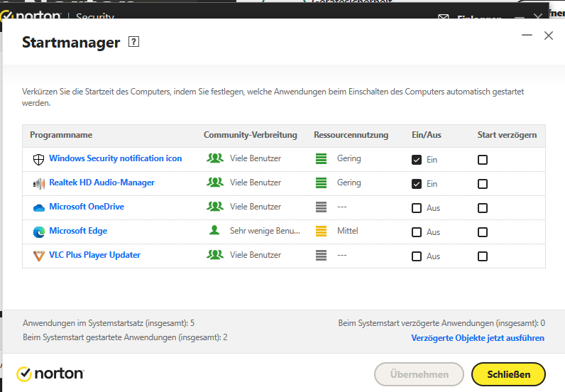Click the Schließen button

pos(508,374)
